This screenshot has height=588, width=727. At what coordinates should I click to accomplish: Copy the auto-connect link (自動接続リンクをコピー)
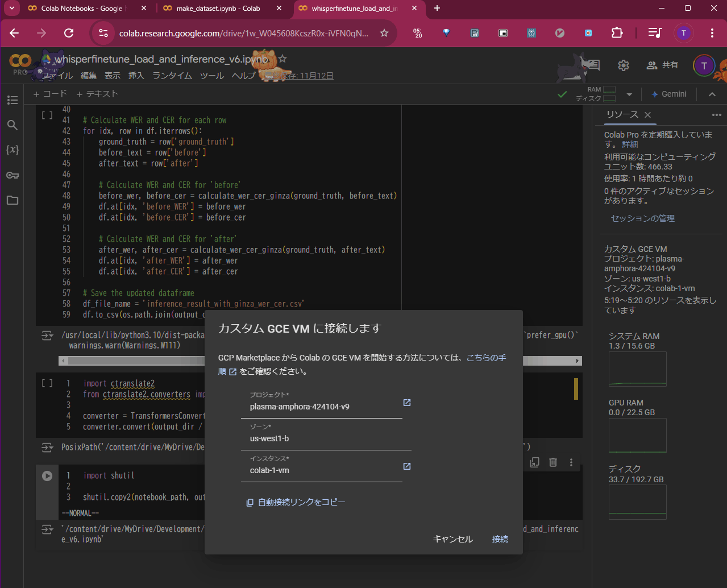(296, 503)
